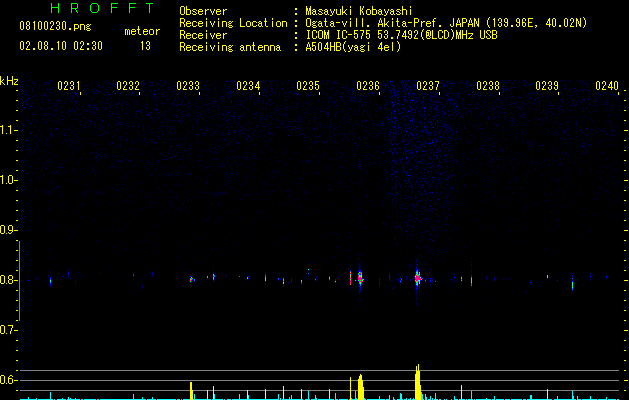629x400 pixels.
Task: Click the 0236 time marker
Action: [x=368, y=86]
